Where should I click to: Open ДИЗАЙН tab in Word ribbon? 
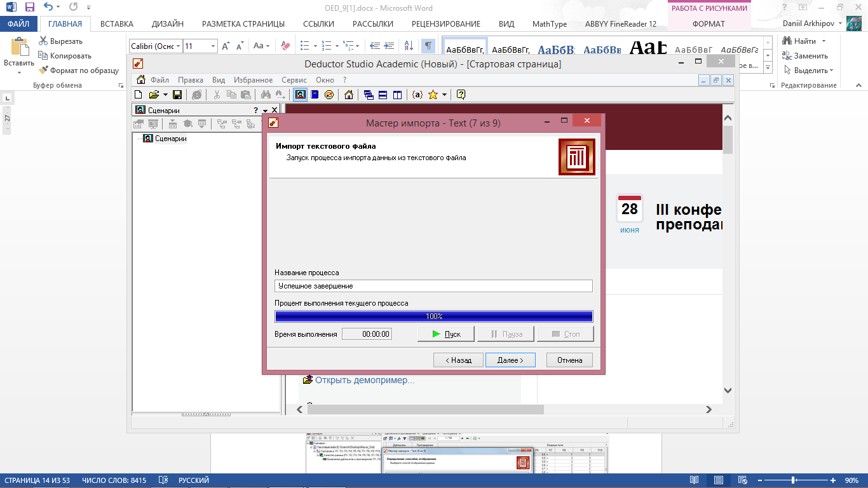[x=168, y=24]
